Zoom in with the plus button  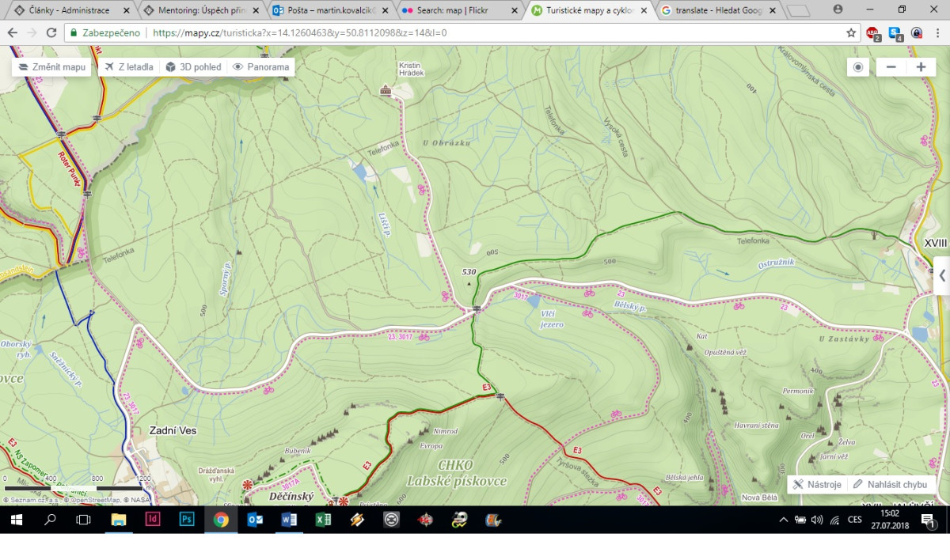coord(921,67)
